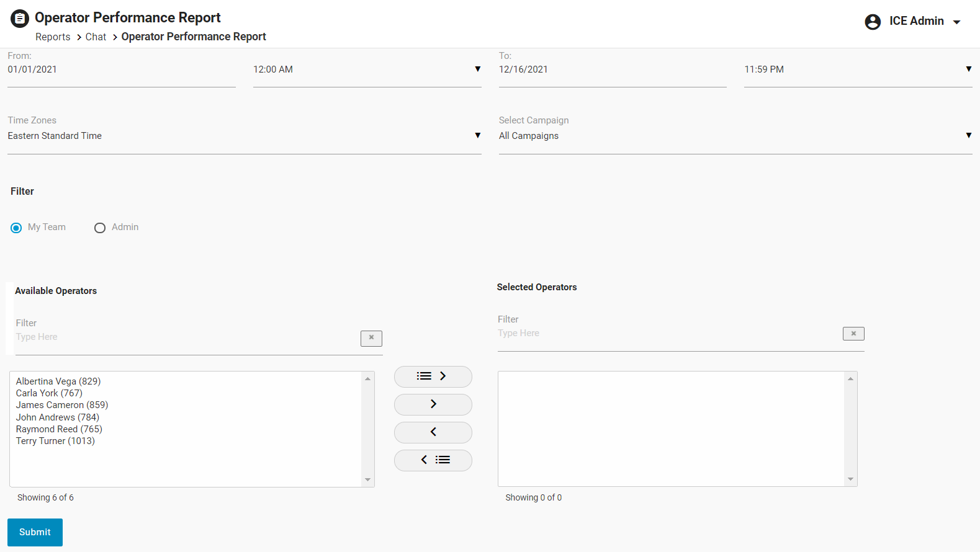This screenshot has width=980, height=552.
Task: Click the From date field 01/01/2021
Action: [121, 69]
